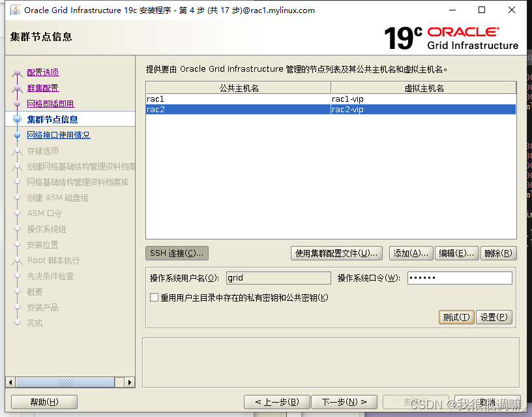Click the Java icon in title bar

click(15, 10)
